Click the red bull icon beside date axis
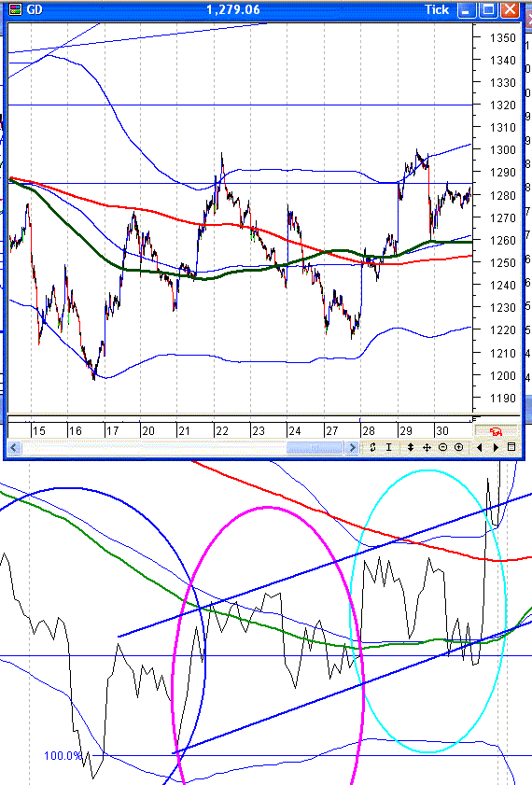 pos(496,431)
